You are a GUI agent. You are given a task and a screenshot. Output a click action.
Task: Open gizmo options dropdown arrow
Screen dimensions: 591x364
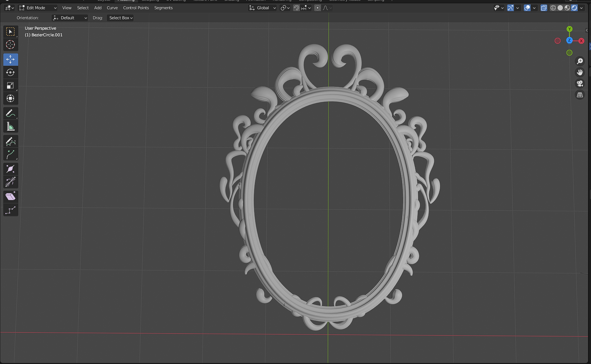coord(518,8)
